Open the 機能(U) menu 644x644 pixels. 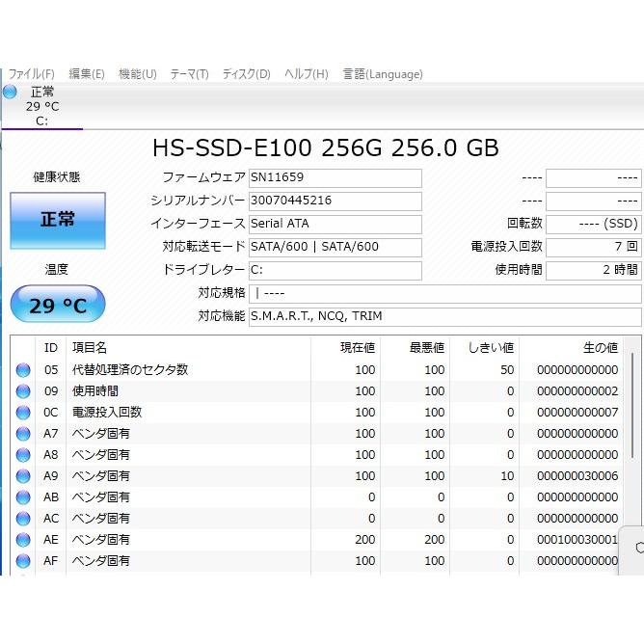pyautogui.click(x=138, y=74)
